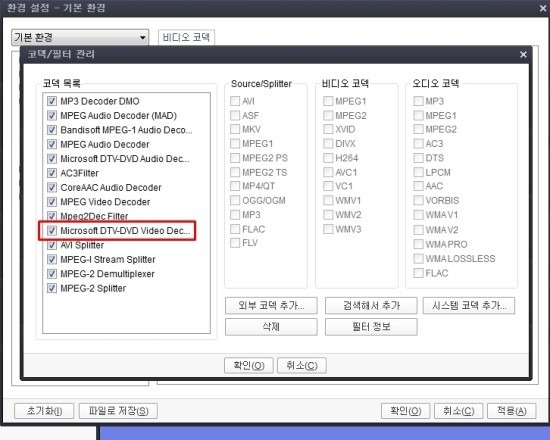Toggle Mpeg2Dec Filter checkbox

(x=52, y=215)
